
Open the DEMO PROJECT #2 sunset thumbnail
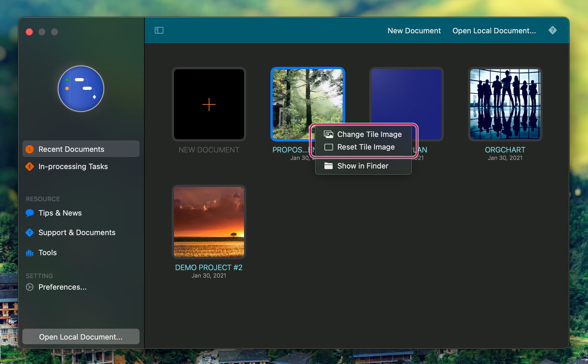click(x=209, y=222)
